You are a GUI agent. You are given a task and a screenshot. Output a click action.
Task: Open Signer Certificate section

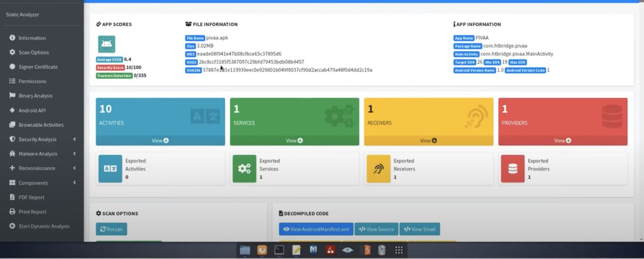click(x=38, y=67)
